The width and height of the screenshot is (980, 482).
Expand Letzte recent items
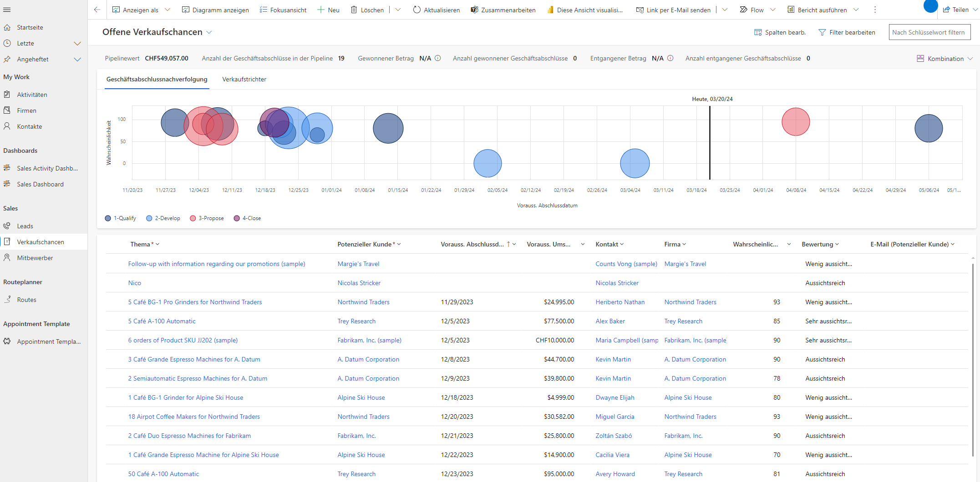(77, 43)
